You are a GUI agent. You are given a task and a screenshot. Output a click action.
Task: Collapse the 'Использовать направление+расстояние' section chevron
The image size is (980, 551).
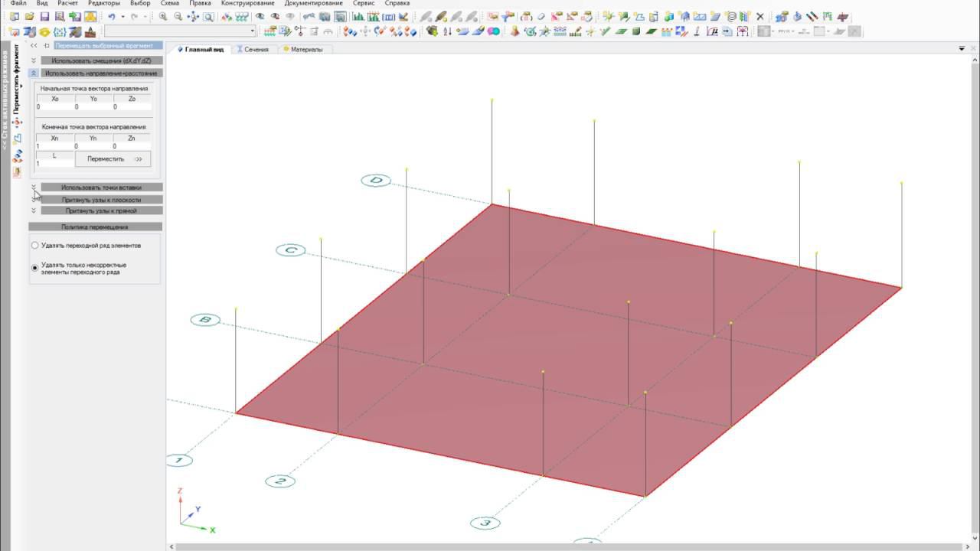click(x=34, y=73)
